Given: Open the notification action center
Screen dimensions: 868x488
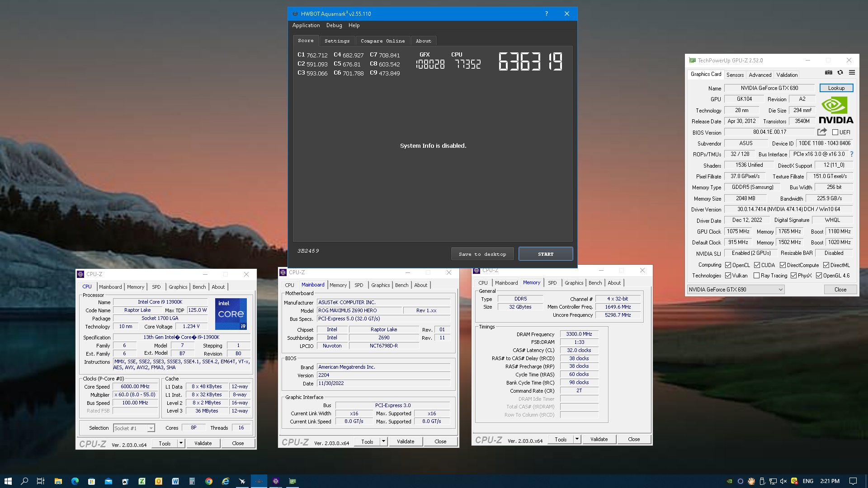Looking at the screenshot, I should 853,481.
